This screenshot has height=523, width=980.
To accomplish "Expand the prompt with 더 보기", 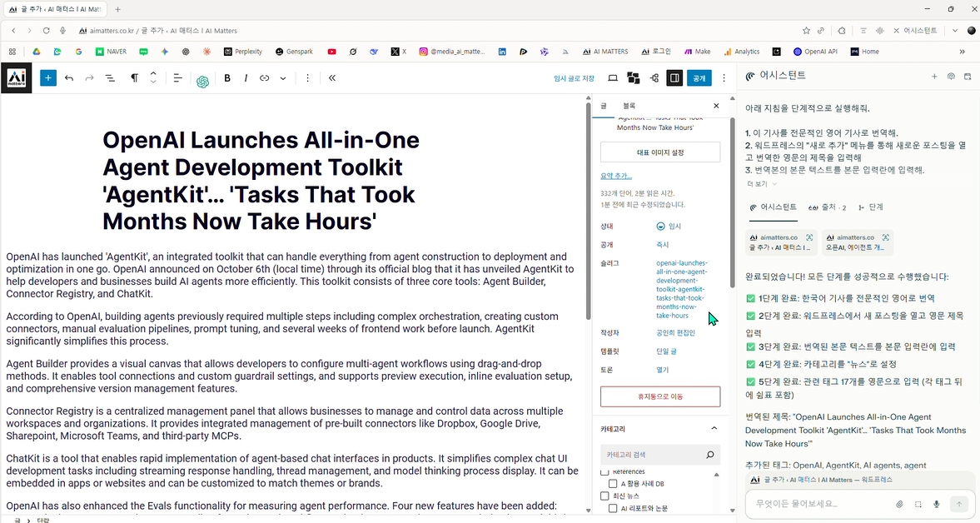I will [x=761, y=184].
